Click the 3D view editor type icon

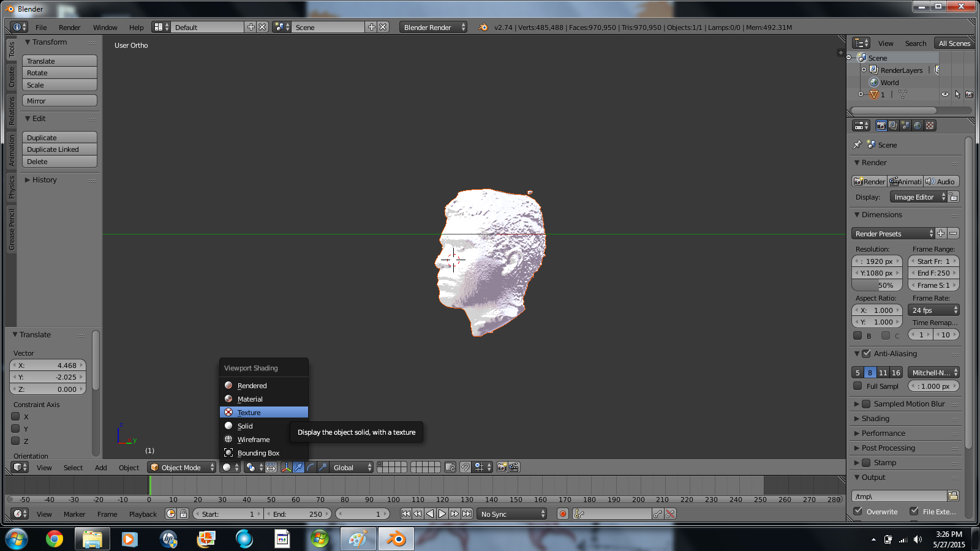pyautogui.click(x=20, y=467)
